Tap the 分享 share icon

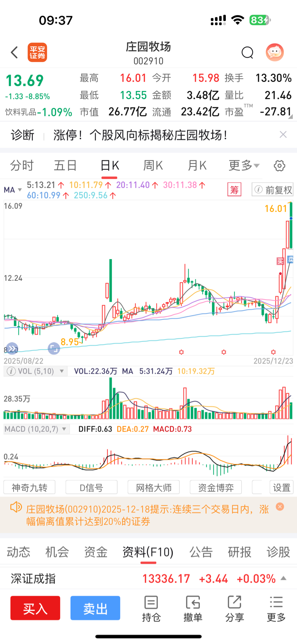[x=234, y=609]
